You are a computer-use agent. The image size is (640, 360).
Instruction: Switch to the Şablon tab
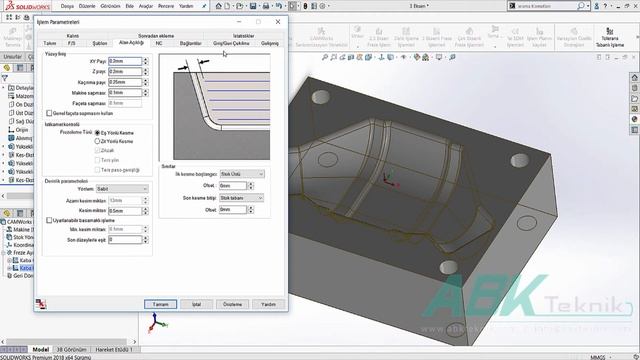point(100,43)
